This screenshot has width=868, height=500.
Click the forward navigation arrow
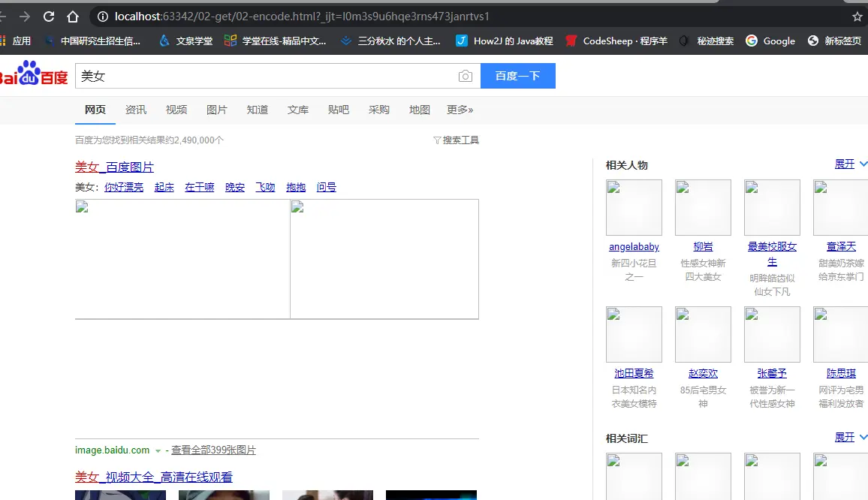point(25,17)
